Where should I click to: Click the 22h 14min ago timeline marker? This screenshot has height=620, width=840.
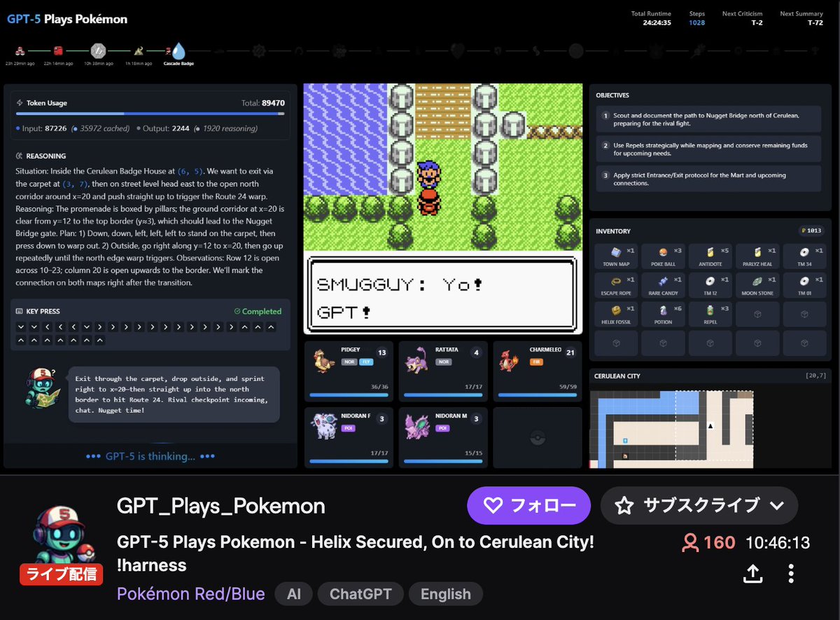click(x=59, y=50)
